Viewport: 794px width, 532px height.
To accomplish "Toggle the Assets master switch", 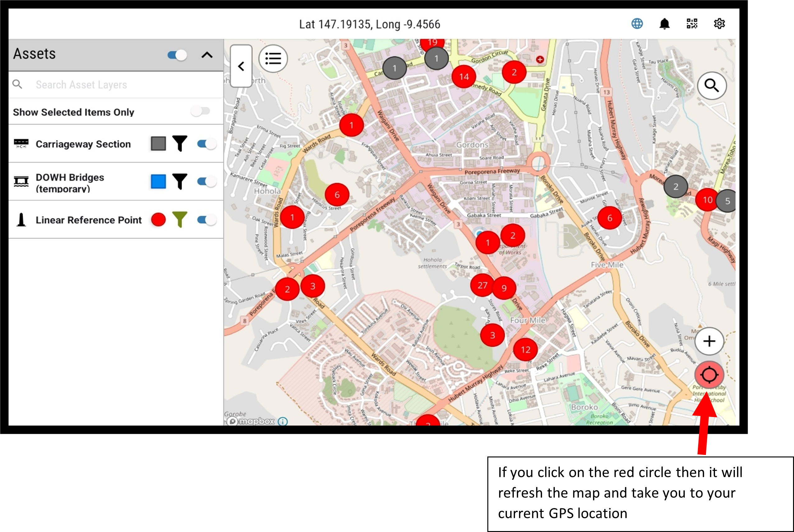I will pos(177,55).
